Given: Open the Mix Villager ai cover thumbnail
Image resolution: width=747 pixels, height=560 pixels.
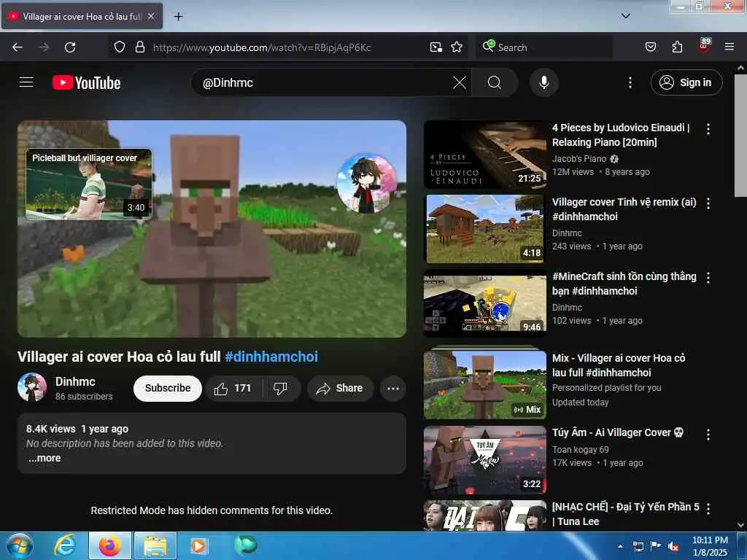Looking at the screenshot, I should pos(485,385).
